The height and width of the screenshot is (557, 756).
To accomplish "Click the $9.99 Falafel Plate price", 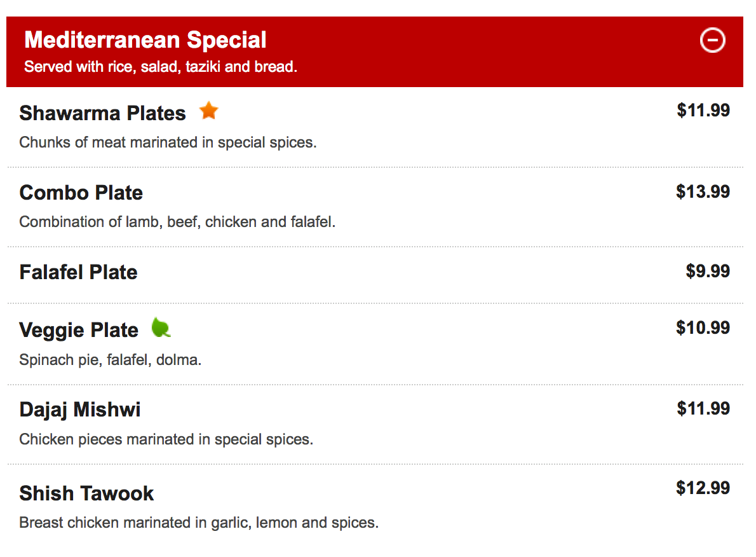I will (x=708, y=272).
